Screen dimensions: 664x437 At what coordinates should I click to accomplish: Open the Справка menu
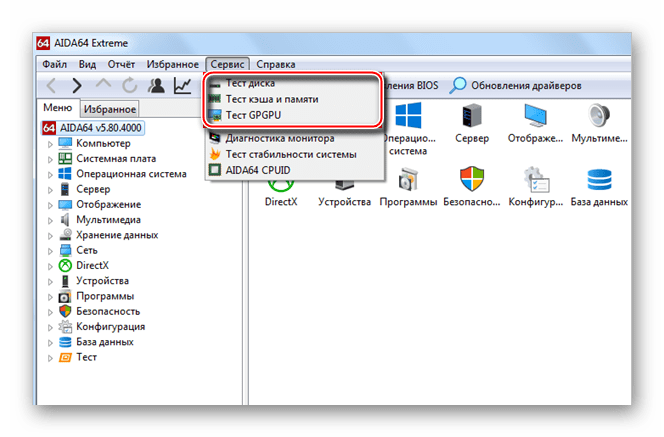click(x=275, y=63)
